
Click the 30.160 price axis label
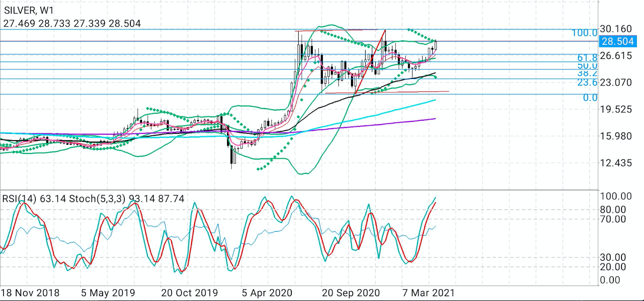point(616,29)
